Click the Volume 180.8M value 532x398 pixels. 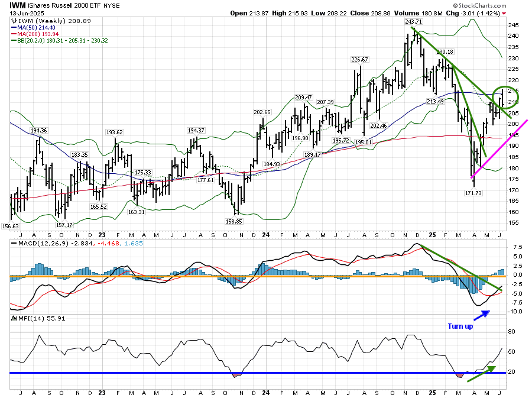point(419,13)
